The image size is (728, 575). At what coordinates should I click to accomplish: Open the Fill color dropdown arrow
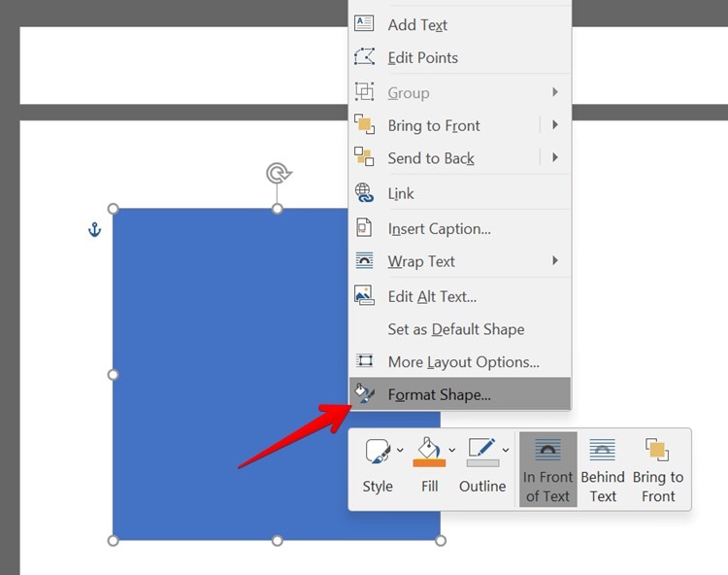click(x=451, y=450)
